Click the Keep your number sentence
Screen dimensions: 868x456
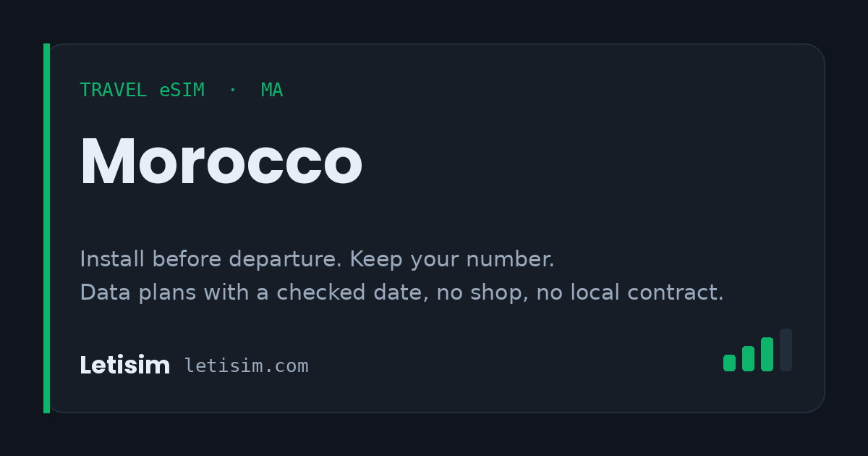[452, 259]
